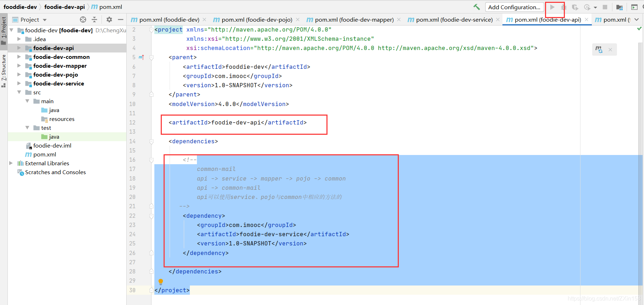Screen dimensions: 644x305
Task: Open the Add Configuration... selector
Action: click(514, 7)
